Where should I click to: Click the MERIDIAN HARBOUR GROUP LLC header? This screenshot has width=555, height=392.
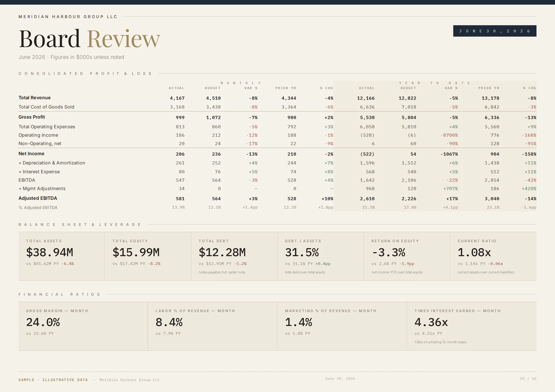click(x=68, y=17)
